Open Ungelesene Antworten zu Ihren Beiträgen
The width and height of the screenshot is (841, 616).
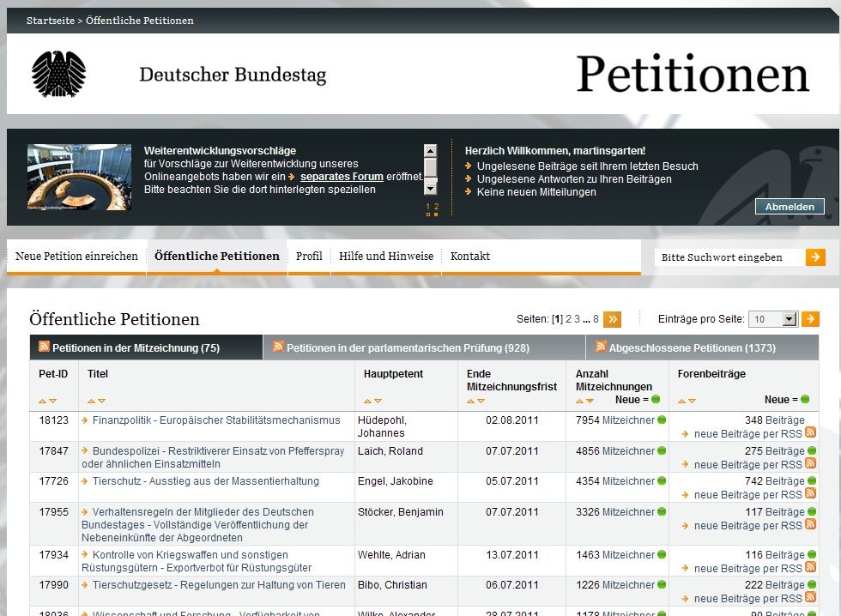click(x=574, y=179)
